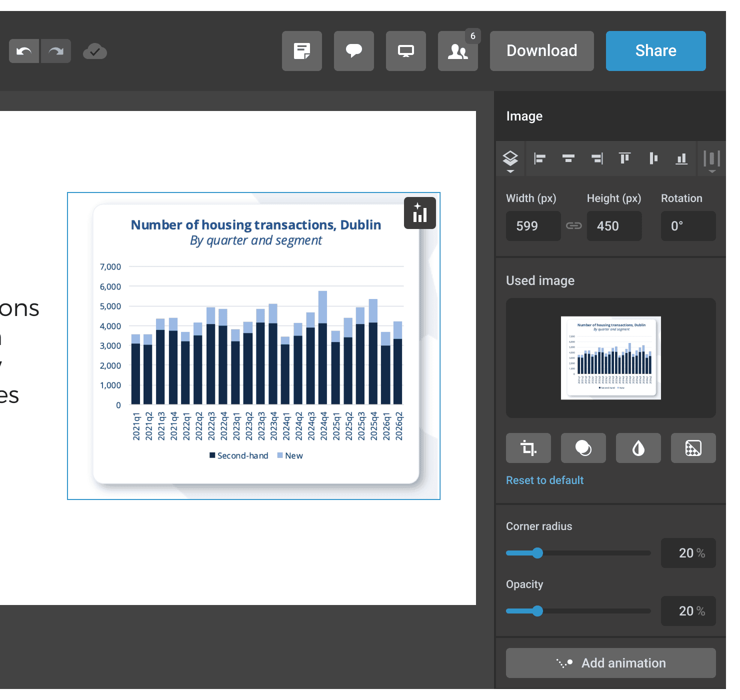Align image to vertical middle

click(653, 158)
